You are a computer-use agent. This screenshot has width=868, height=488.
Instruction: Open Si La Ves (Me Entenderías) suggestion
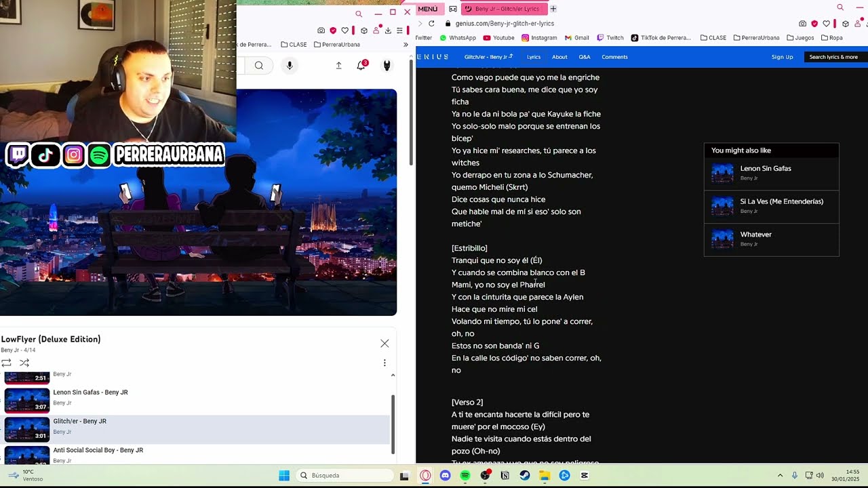[x=771, y=206]
